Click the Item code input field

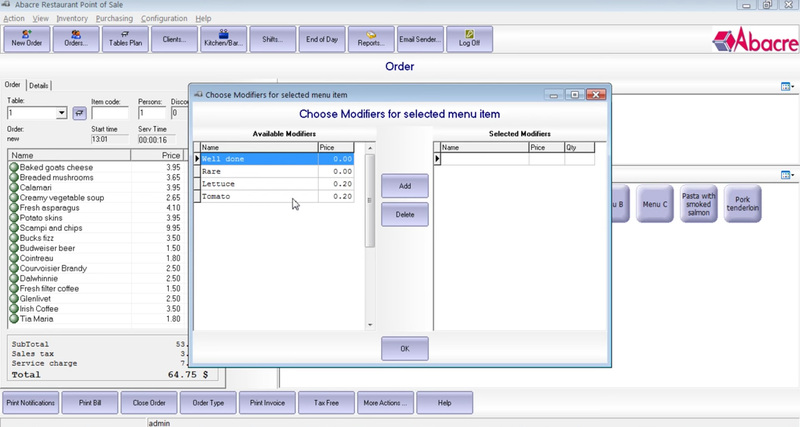(110, 113)
